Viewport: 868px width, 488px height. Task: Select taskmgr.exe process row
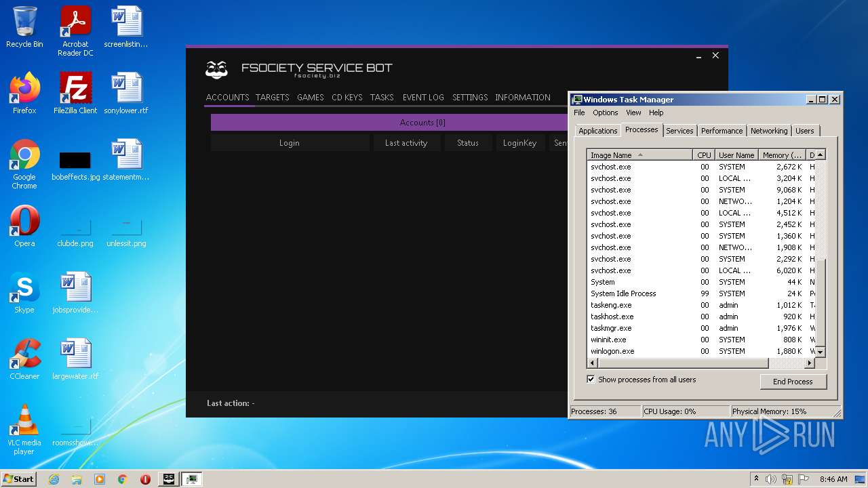click(701, 328)
